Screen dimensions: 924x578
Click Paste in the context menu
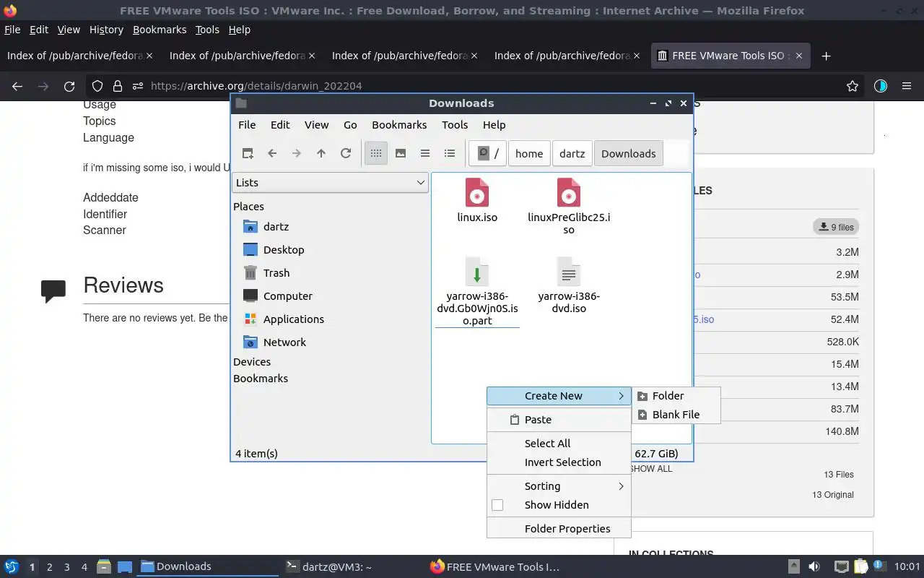coord(559,420)
